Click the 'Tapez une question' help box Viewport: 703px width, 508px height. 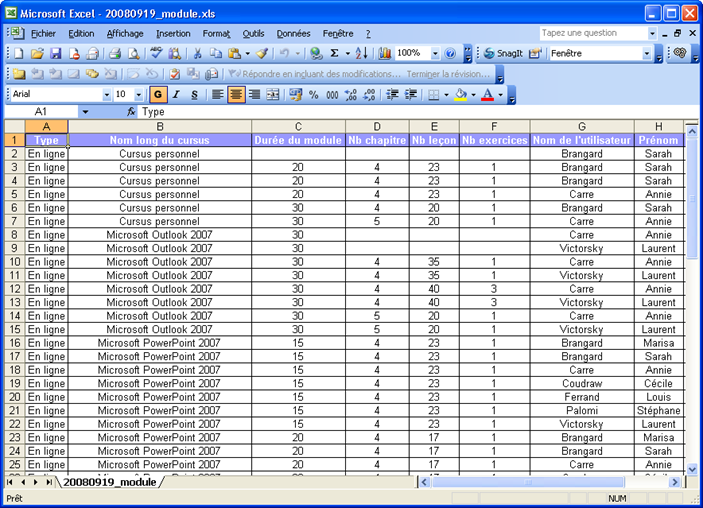[593, 33]
